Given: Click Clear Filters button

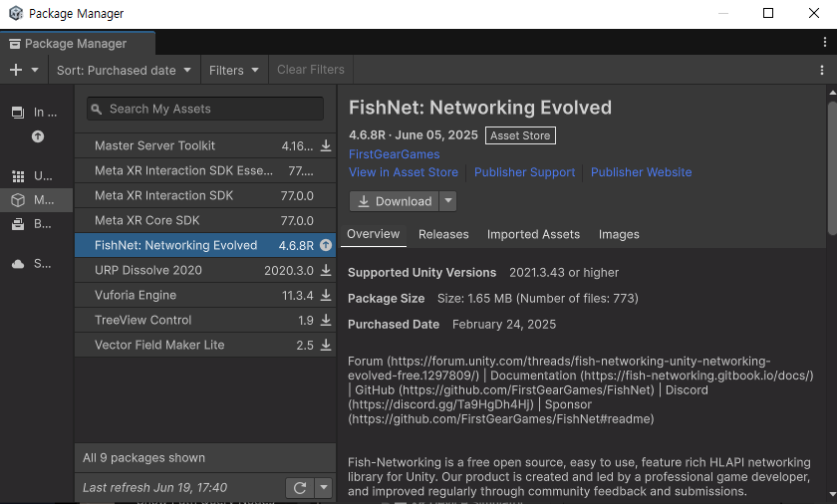Looking at the screenshot, I should 311,70.
